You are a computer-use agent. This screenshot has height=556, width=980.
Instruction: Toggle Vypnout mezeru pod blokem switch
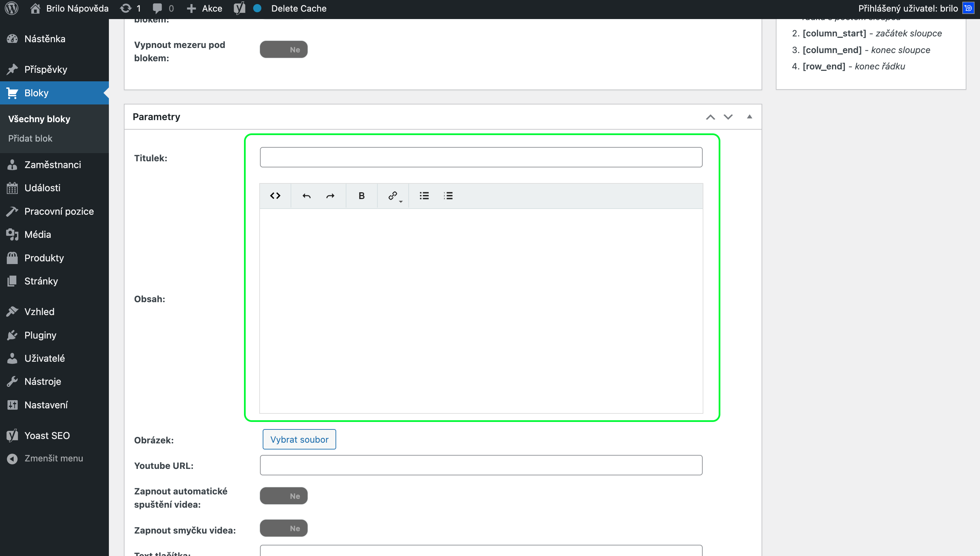(x=283, y=50)
